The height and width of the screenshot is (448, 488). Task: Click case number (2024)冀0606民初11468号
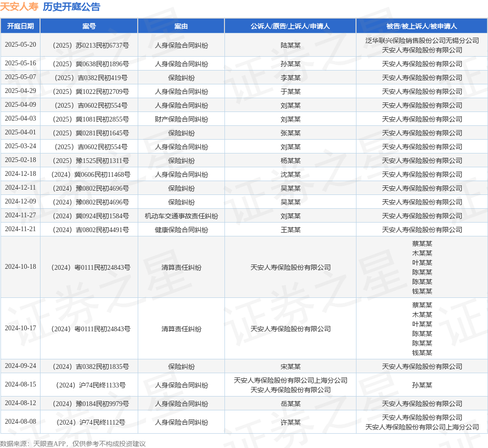[89, 174]
